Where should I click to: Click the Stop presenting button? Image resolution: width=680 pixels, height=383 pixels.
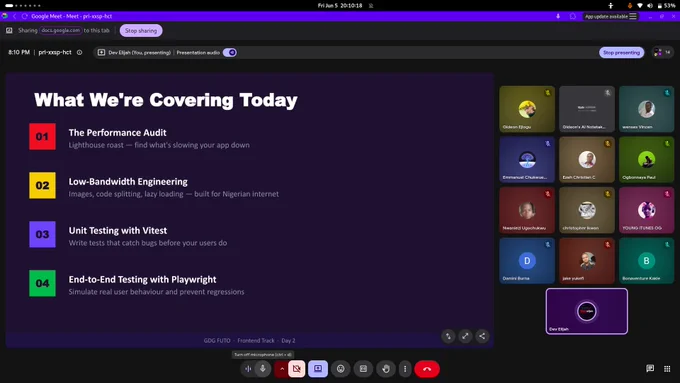(x=621, y=52)
